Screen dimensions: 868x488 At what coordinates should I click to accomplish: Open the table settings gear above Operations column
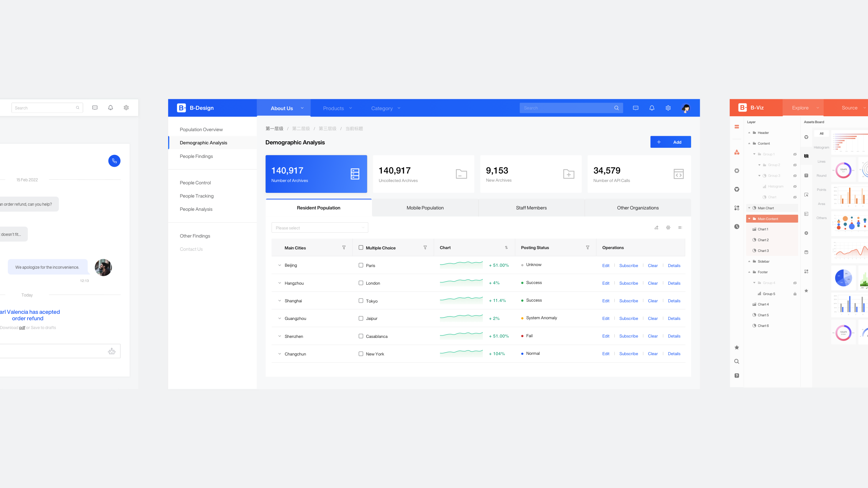point(668,227)
